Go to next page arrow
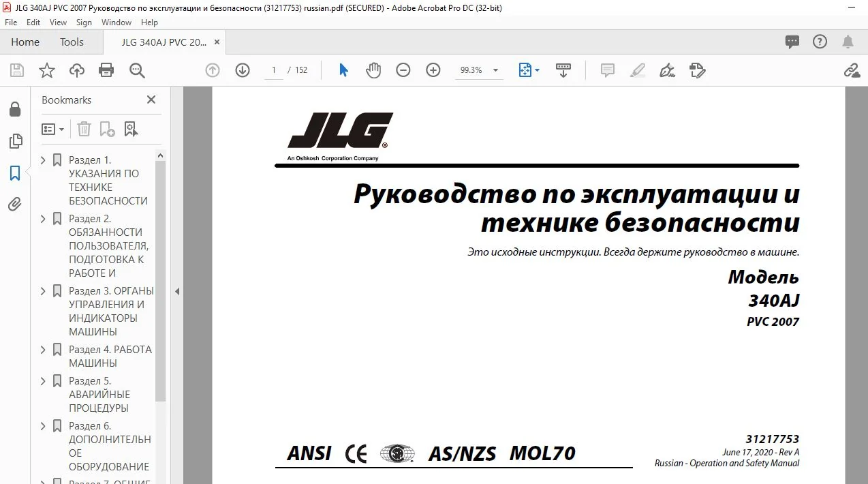 (x=243, y=70)
